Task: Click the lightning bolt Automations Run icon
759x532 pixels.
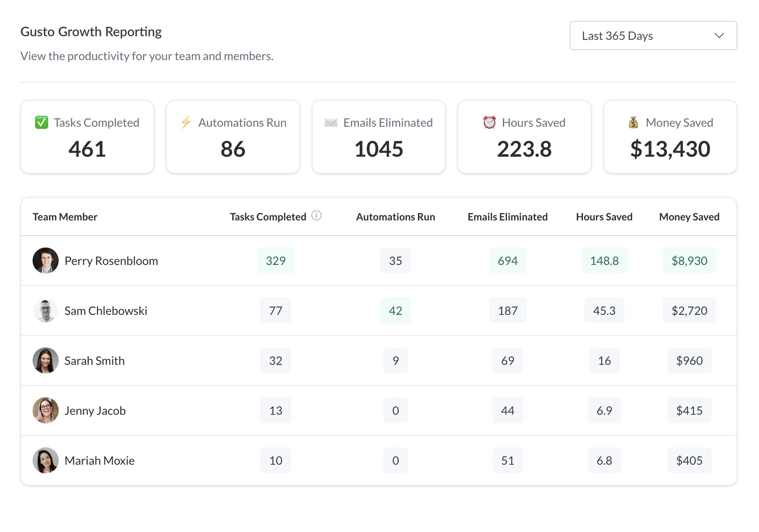Action: (186, 122)
